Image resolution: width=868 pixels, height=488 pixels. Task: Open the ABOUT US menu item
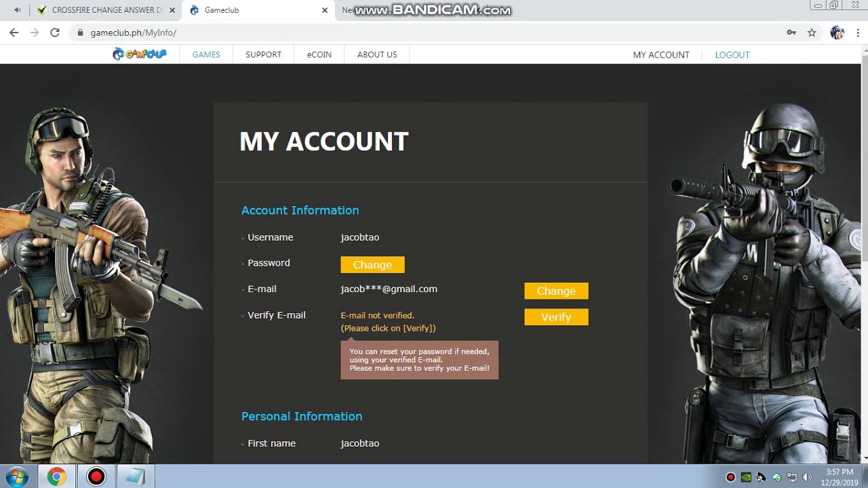coord(377,55)
